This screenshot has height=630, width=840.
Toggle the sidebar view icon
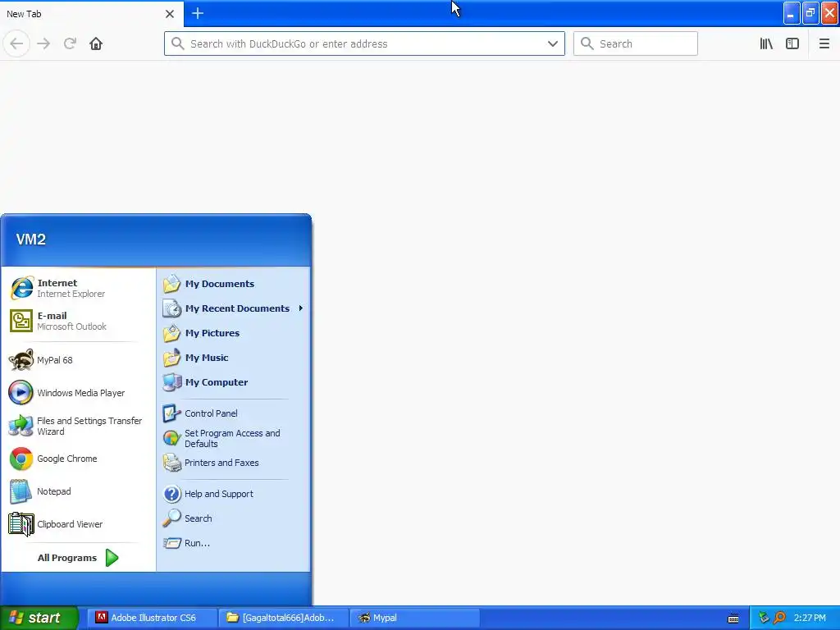coord(792,43)
